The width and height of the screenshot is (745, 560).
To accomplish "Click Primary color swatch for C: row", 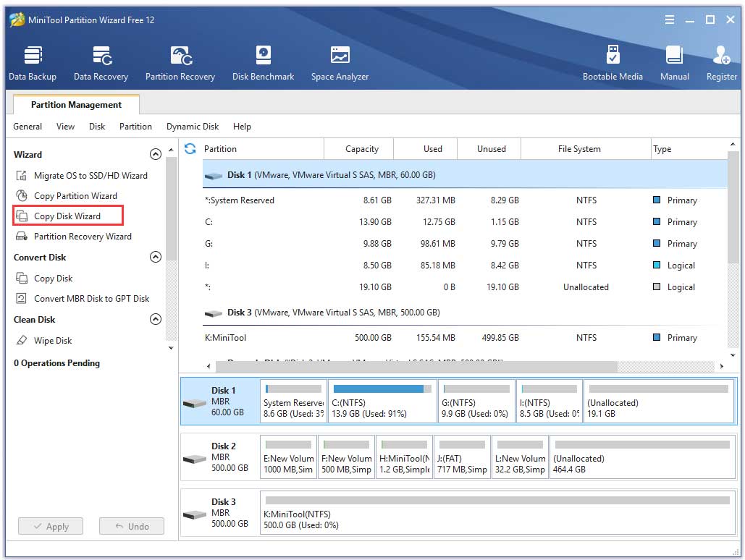I will coord(657,221).
